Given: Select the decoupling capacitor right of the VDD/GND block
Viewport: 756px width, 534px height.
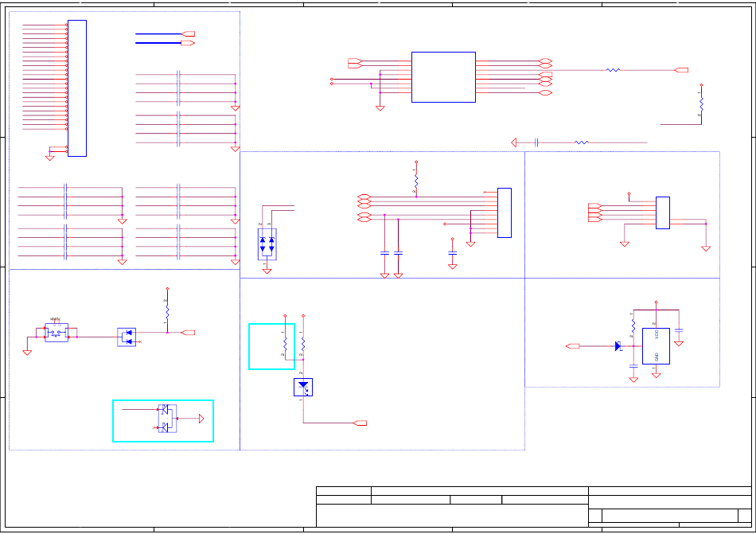Looking at the screenshot, I should [679, 330].
